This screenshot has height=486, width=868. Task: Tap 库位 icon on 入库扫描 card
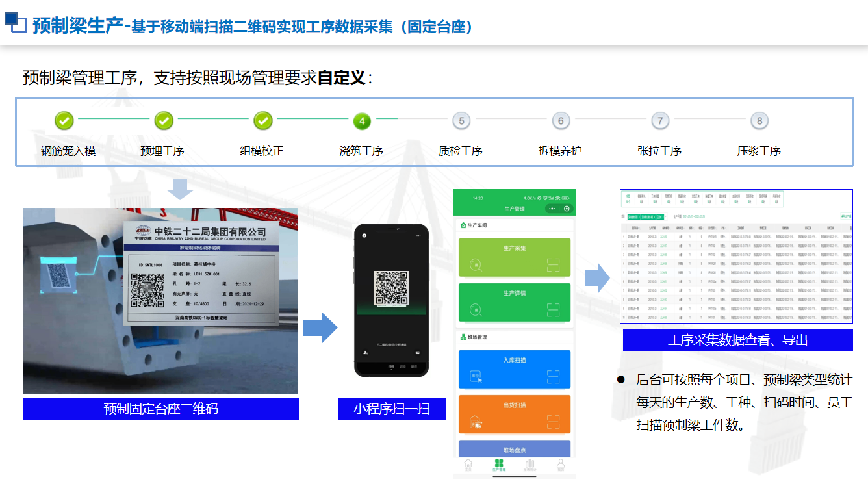[476, 377]
